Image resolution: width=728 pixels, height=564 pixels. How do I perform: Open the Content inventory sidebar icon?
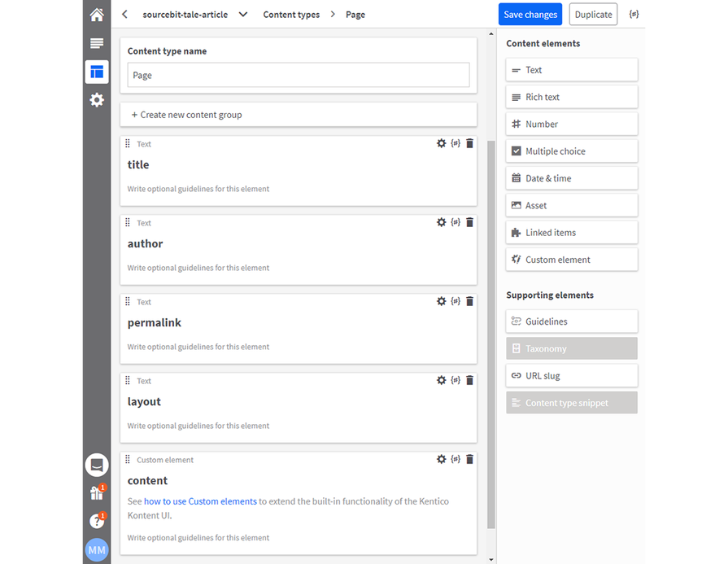tap(97, 43)
